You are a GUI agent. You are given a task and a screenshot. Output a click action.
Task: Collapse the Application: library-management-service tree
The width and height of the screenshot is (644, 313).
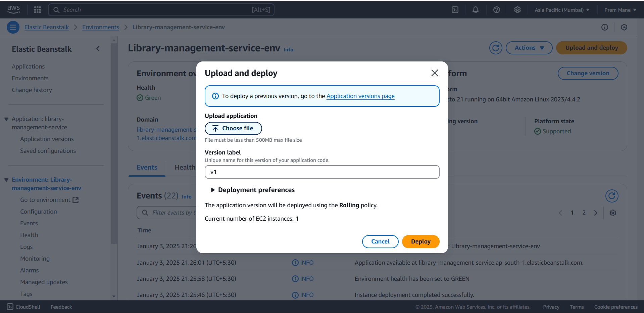[x=6, y=119]
